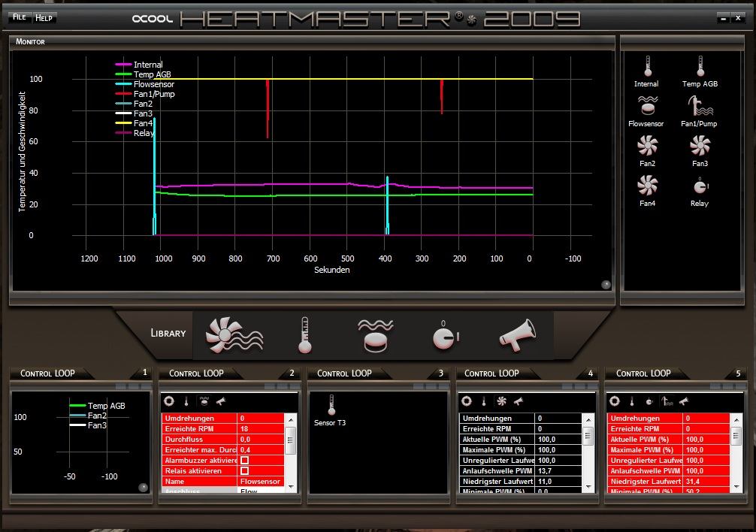Click the scrollbar thumb in Control Loop 5
The image size is (756, 532).
[736, 436]
